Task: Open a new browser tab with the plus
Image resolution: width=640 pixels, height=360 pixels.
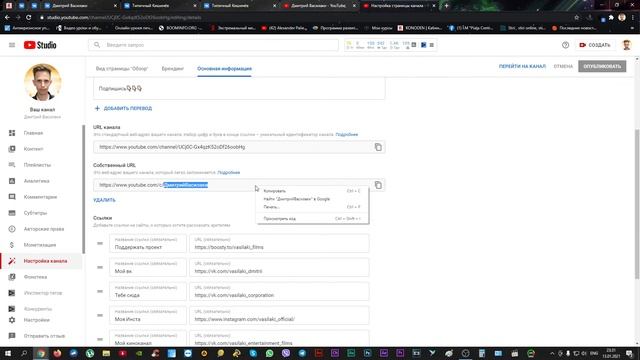Action: point(447,6)
